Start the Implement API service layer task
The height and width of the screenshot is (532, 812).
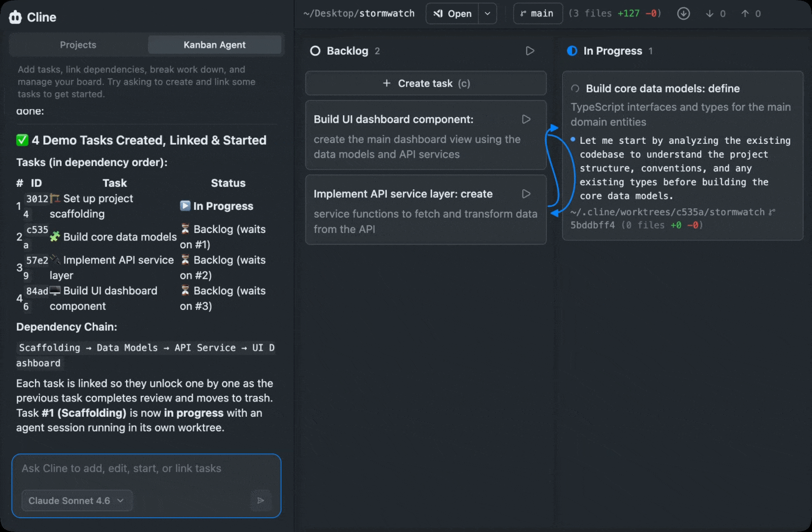point(526,194)
